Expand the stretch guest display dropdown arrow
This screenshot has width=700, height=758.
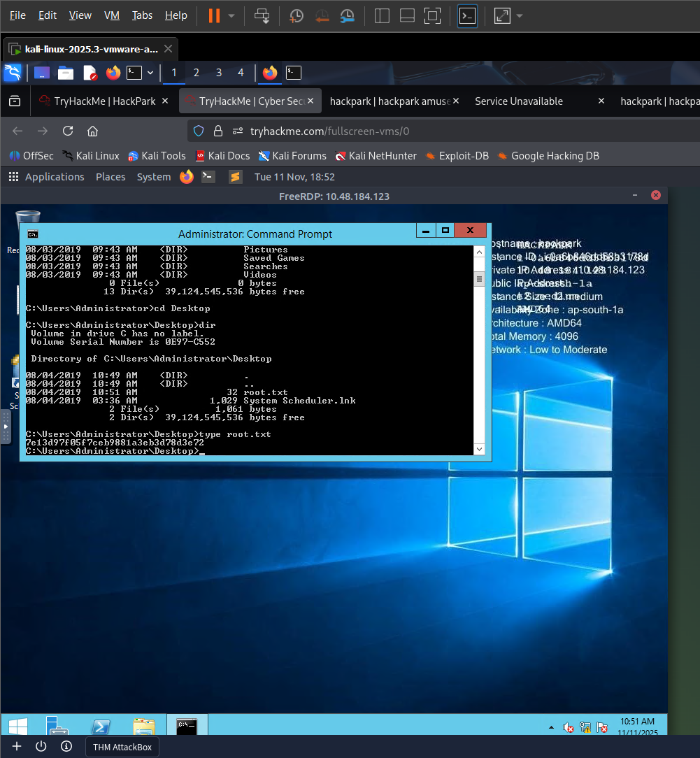(x=520, y=15)
